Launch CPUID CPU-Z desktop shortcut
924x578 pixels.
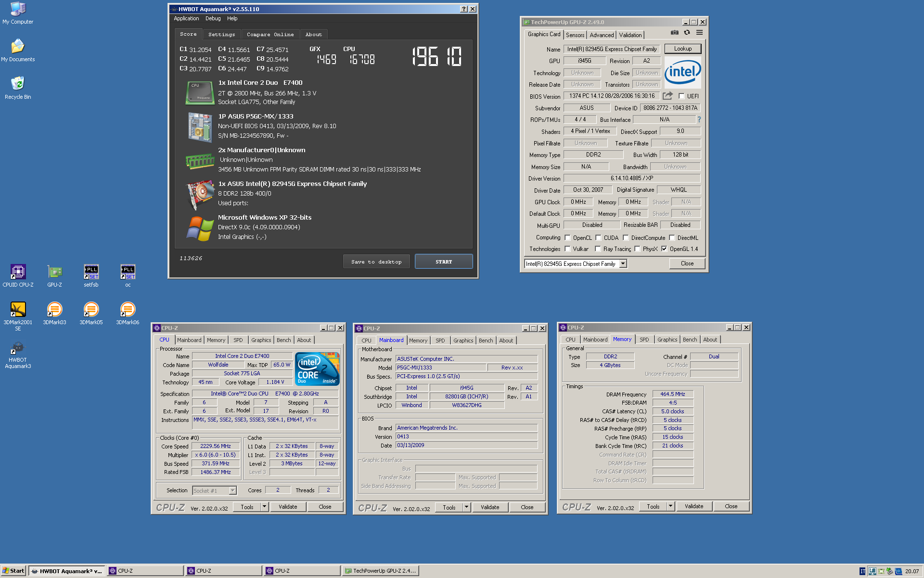click(18, 276)
